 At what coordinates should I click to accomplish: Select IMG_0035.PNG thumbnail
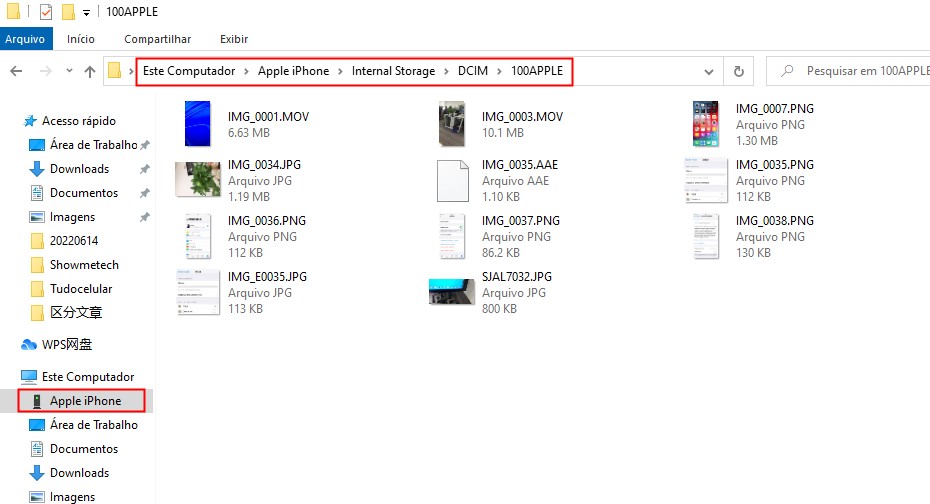tap(706, 180)
